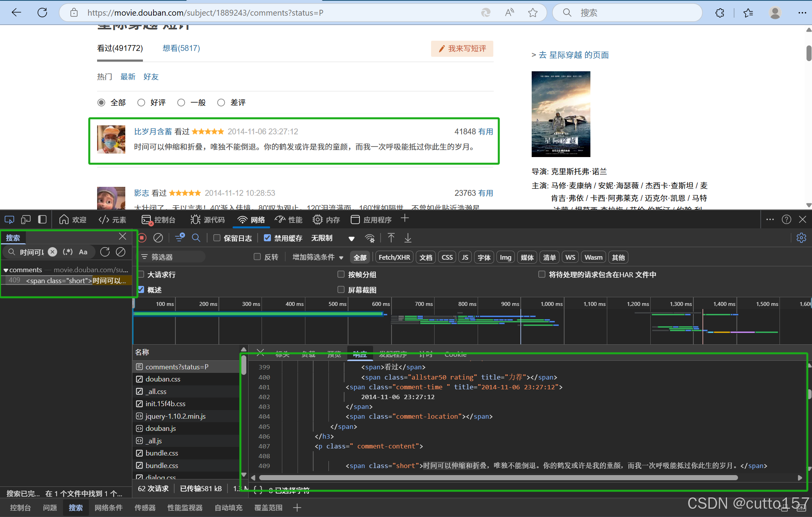
Task: Enable the 保留日志 checkbox
Action: (x=217, y=238)
